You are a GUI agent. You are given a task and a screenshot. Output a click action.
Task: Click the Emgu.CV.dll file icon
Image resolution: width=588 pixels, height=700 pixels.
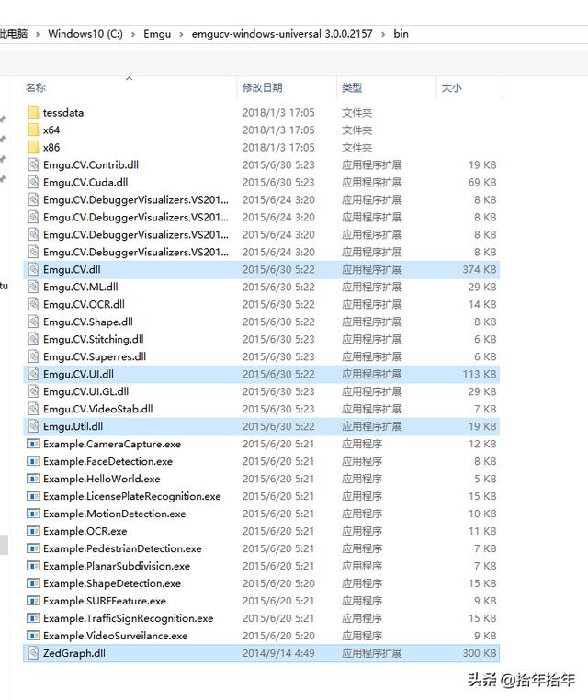point(33,269)
